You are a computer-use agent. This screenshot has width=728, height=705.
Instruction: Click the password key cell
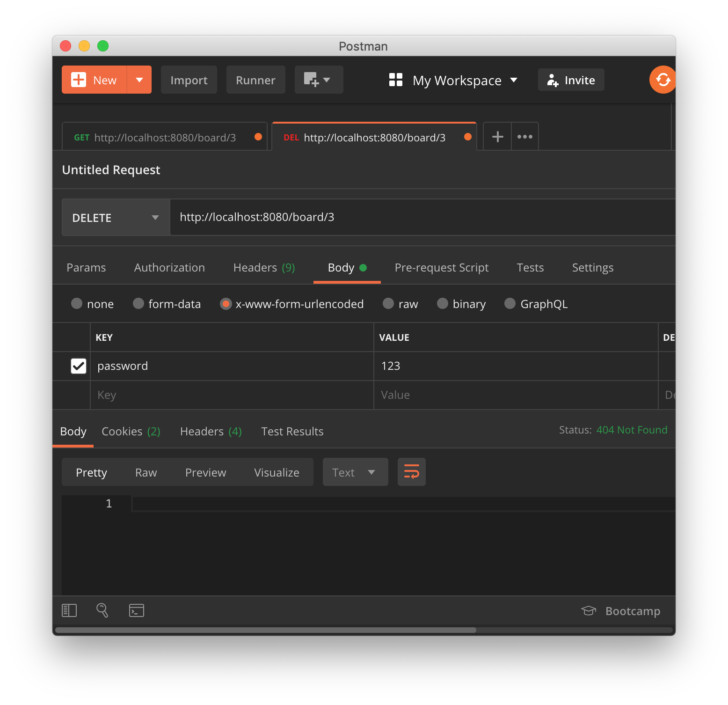(x=232, y=366)
